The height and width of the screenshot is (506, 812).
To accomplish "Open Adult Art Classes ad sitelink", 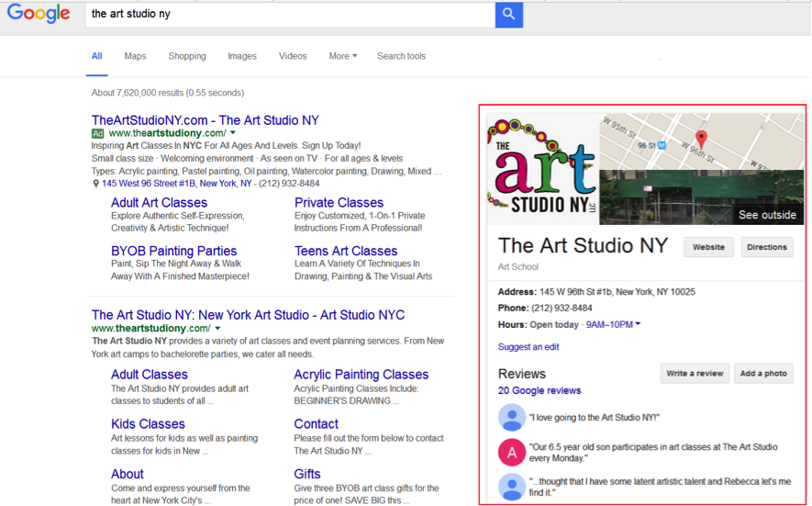I will click(x=159, y=203).
